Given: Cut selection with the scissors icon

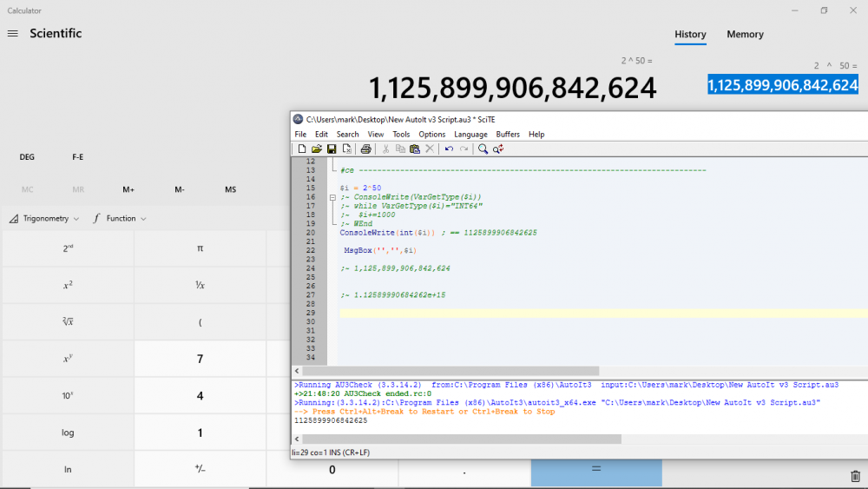Looking at the screenshot, I should point(385,149).
